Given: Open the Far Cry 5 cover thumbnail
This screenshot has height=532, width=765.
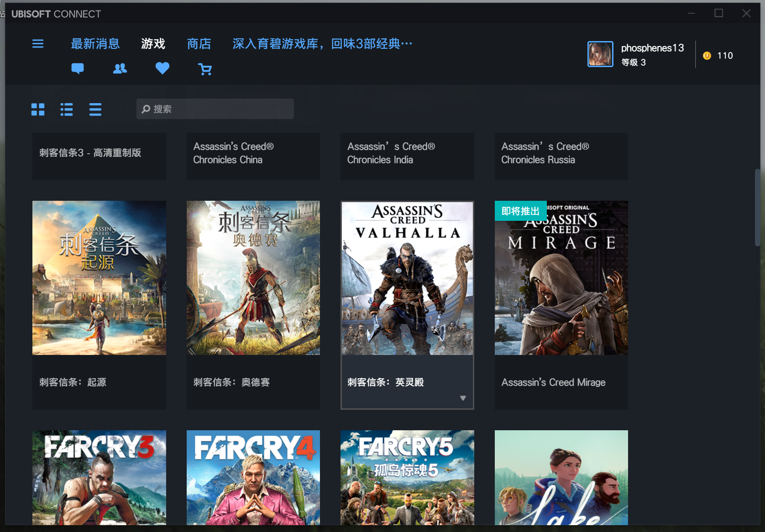Looking at the screenshot, I should tap(407, 477).
